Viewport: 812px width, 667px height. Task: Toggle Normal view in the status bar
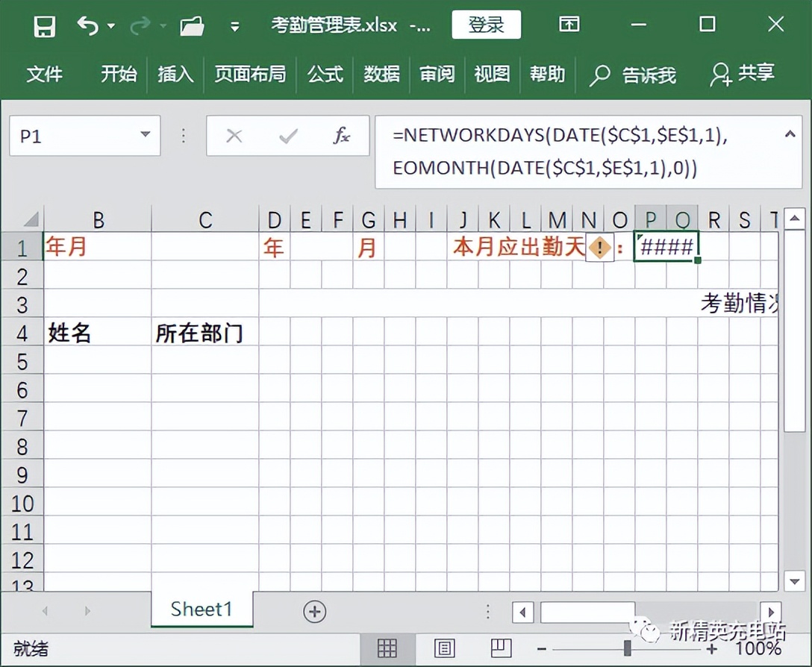pos(387,648)
